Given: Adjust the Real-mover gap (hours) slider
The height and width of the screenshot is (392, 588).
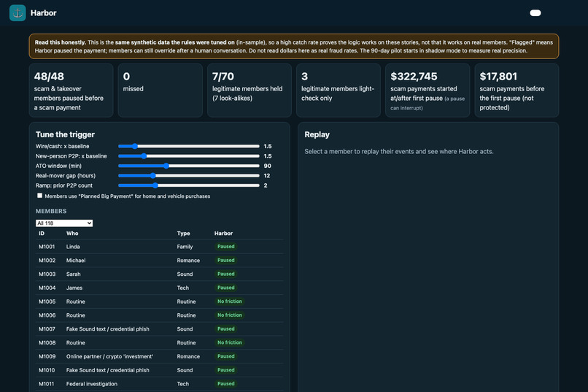Looking at the screenshot, I should click(189, 175).
